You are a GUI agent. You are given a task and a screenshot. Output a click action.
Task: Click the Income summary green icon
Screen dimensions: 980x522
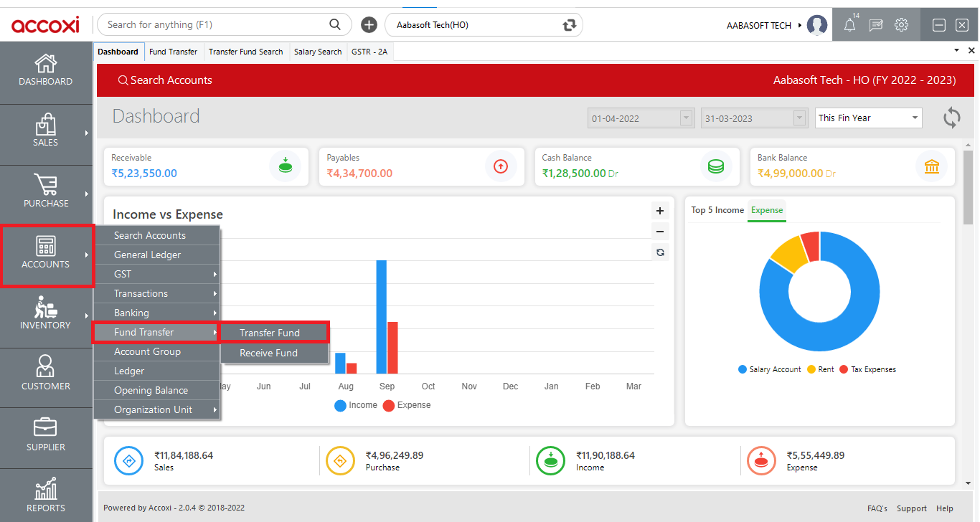551,460
